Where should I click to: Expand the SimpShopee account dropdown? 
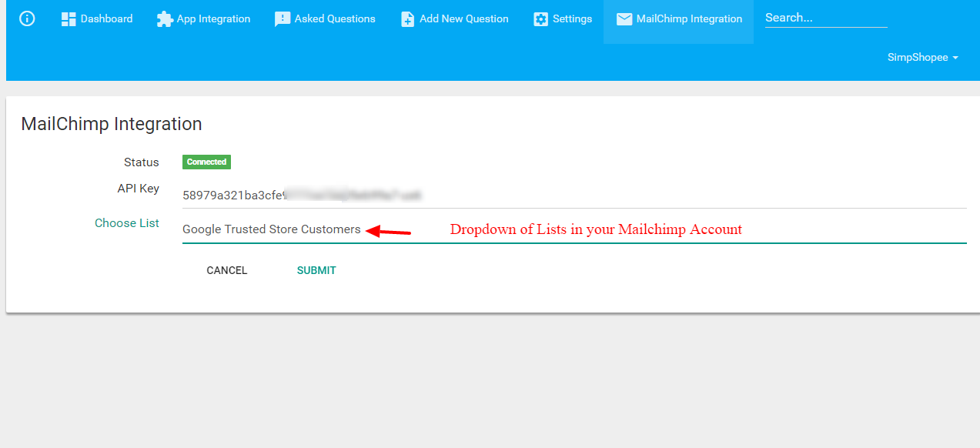pos(923,58)
